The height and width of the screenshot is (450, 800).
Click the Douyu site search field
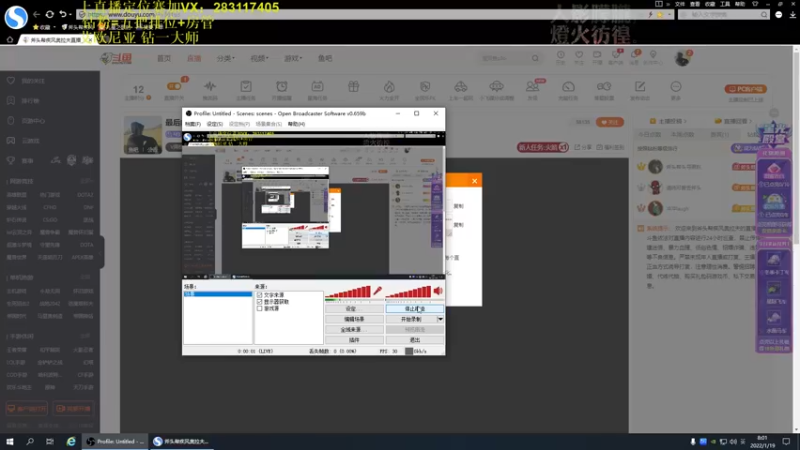click(504, 58)
